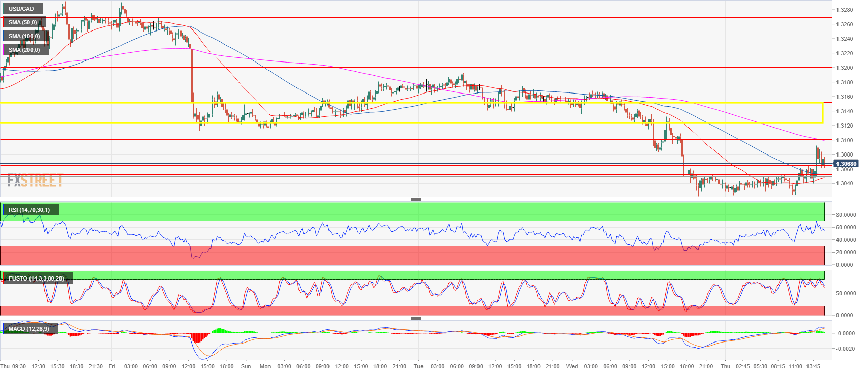Image resolution: width=868 pixels, height=373 pixels.
Task: Click the 'Thu 09:30' label on time axis
Action: [x=13, y=366]
